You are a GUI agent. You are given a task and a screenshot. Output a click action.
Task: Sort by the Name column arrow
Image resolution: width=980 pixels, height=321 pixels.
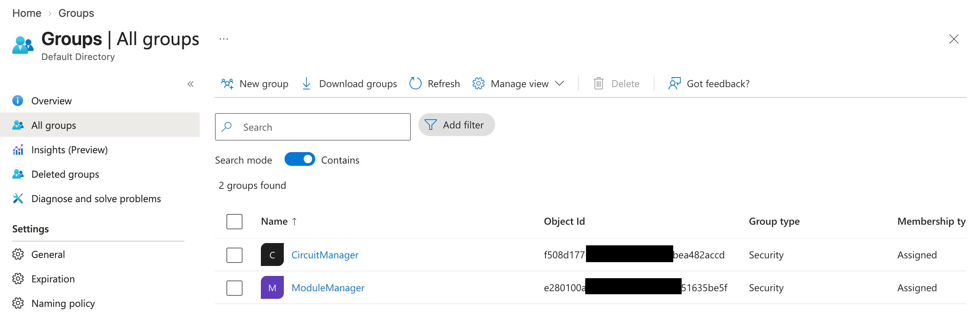click(x=294, y=221)
